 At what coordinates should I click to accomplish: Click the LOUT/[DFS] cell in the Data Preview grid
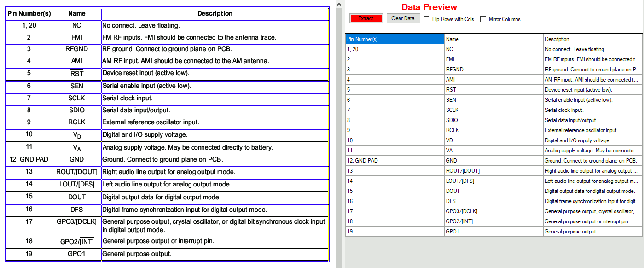click(x=494, y=181)
